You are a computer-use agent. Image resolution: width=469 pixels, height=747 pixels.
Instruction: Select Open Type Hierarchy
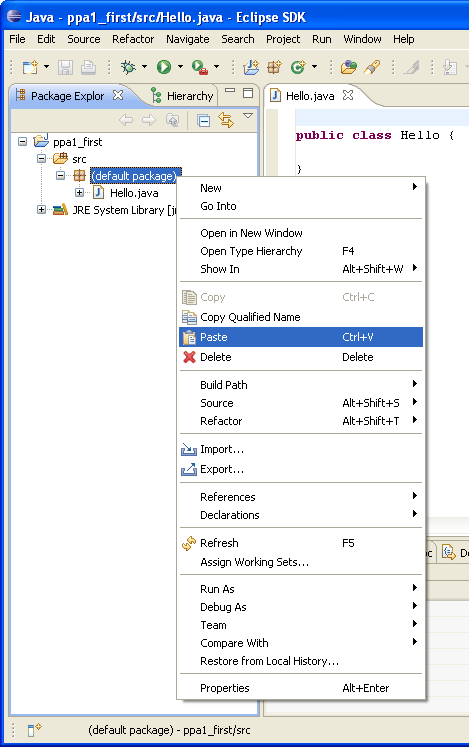pyautogui.click(x=301, y=251)
